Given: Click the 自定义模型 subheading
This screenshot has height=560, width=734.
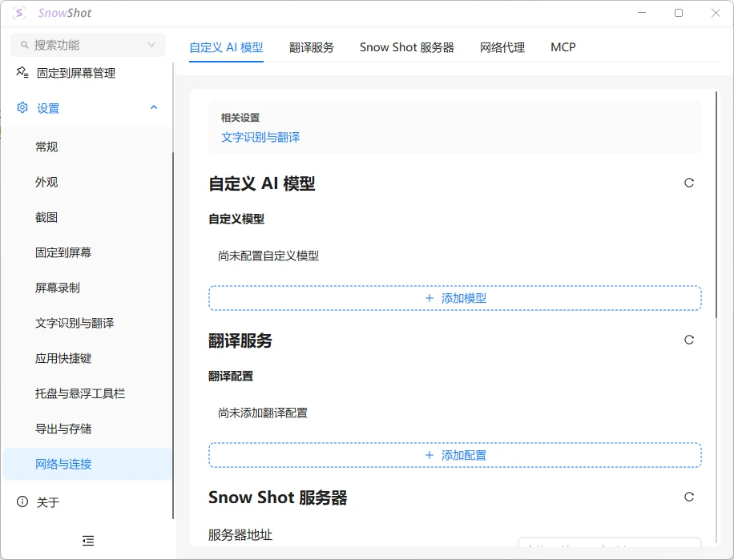Looking at the screenshot, I should 236,219.
